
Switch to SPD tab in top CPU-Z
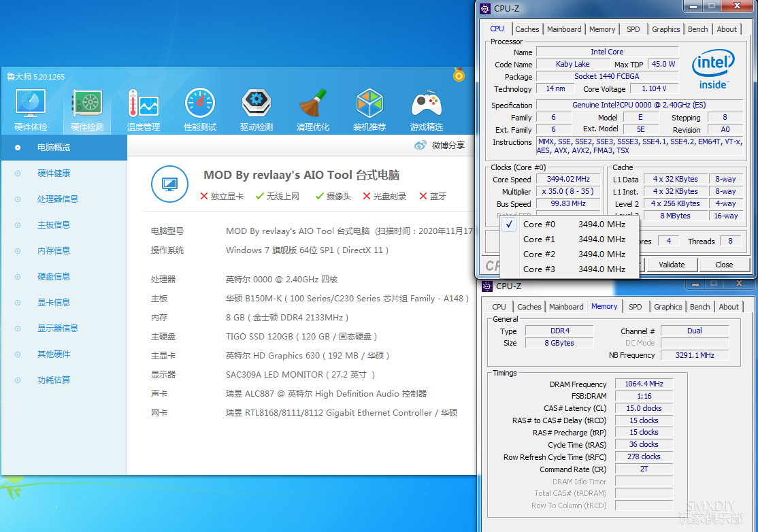click(x=633, y=29)
